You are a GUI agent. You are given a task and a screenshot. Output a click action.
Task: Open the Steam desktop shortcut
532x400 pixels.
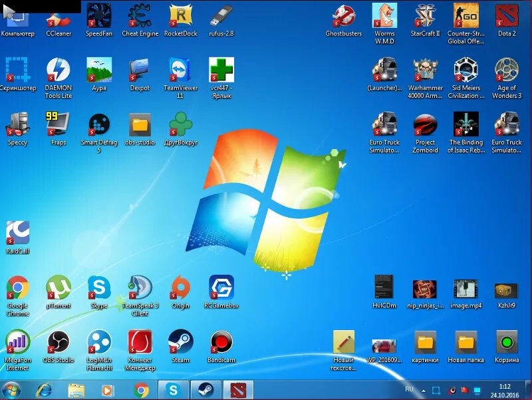(180, 346)
